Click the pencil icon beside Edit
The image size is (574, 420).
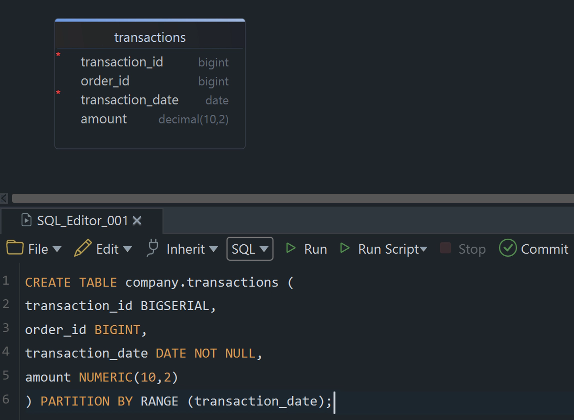click(83, 248)
